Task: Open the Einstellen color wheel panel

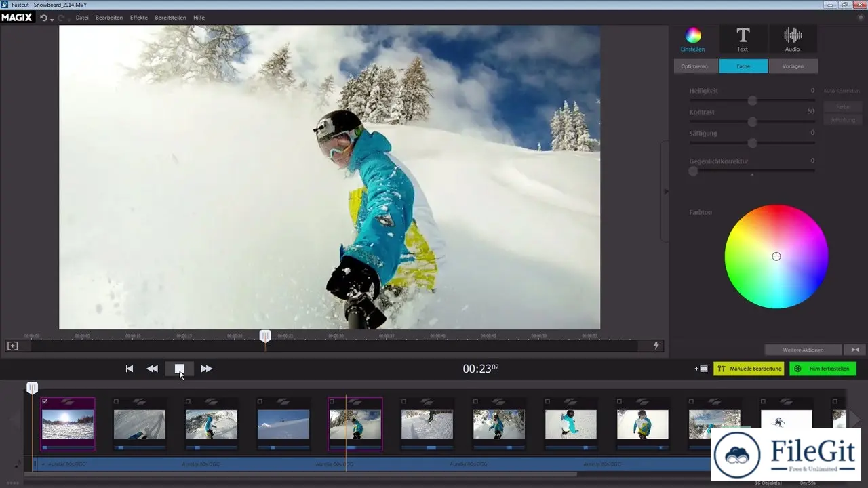Action: [692, 39]
